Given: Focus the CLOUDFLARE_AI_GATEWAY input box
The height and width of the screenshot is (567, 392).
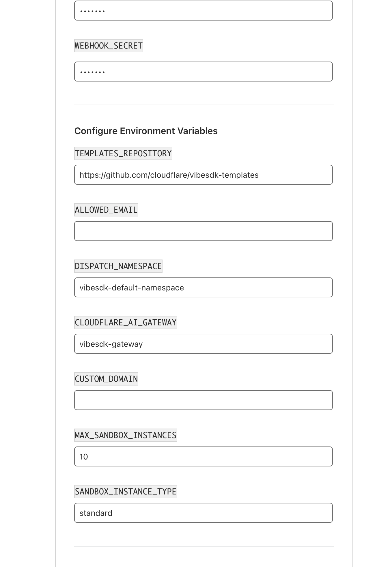Looking at the screenshot, I should pos(203,344).
